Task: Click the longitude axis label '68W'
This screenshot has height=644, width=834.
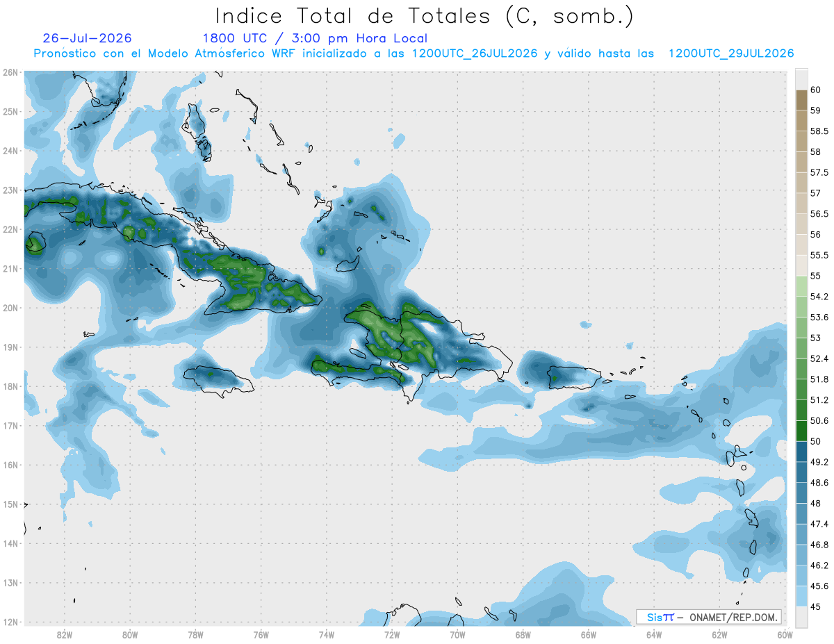Action: pos(523,635)
